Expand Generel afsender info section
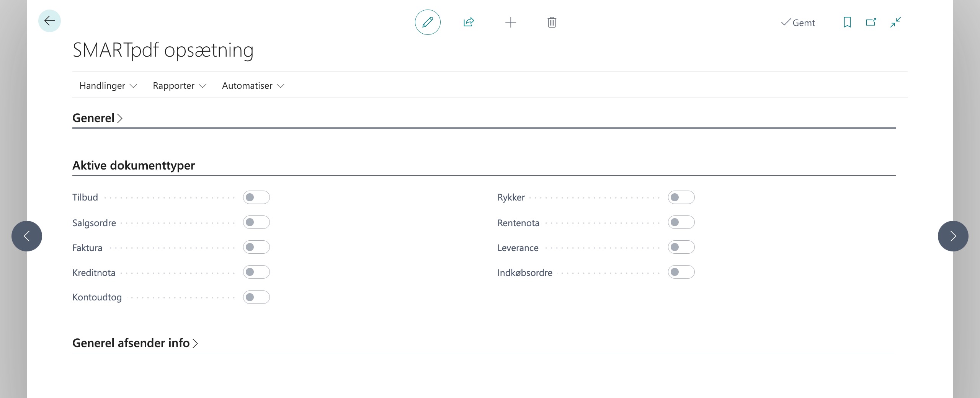The height and width of the screenshot is (398, 980). pyautogui.click(x=135, y=343)
